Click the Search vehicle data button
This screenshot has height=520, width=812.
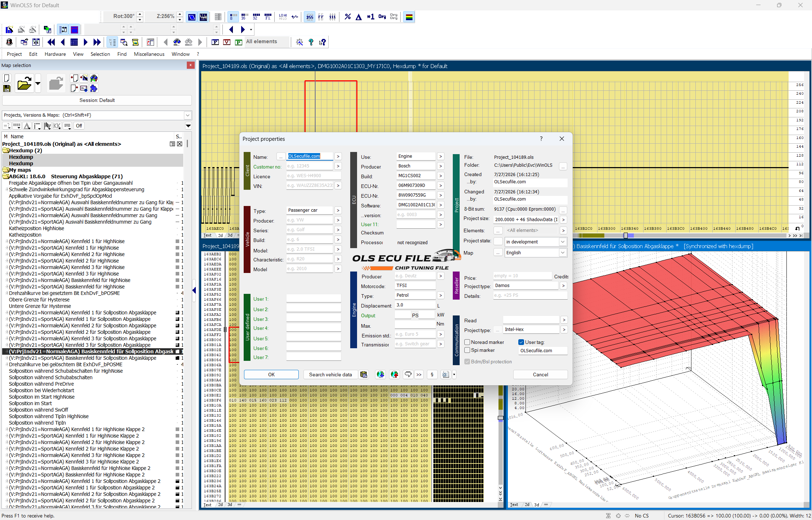click(330, 375)
